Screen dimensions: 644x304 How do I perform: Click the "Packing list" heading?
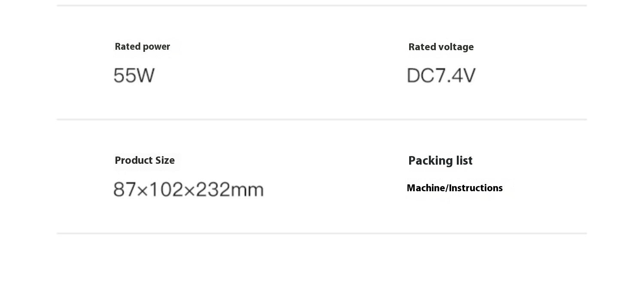pyautogui.click(x=440, y=161)
